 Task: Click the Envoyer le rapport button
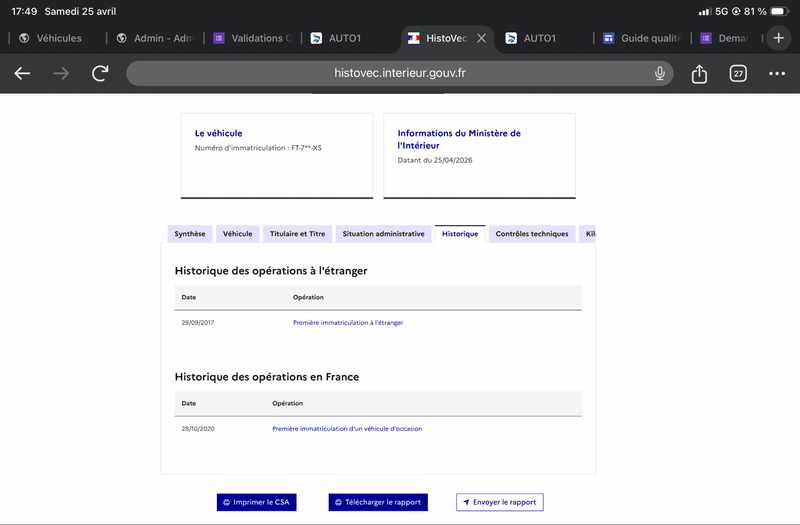(x=500, y=502)
